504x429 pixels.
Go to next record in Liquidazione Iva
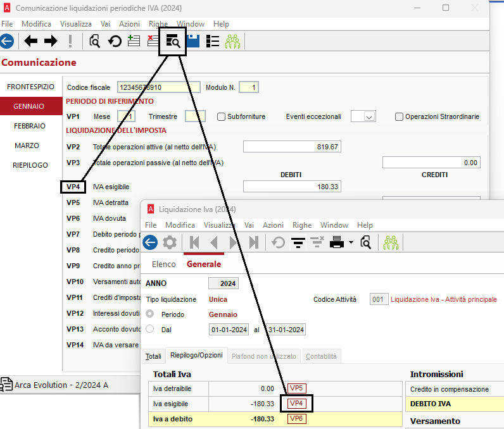tap(234, 242)
